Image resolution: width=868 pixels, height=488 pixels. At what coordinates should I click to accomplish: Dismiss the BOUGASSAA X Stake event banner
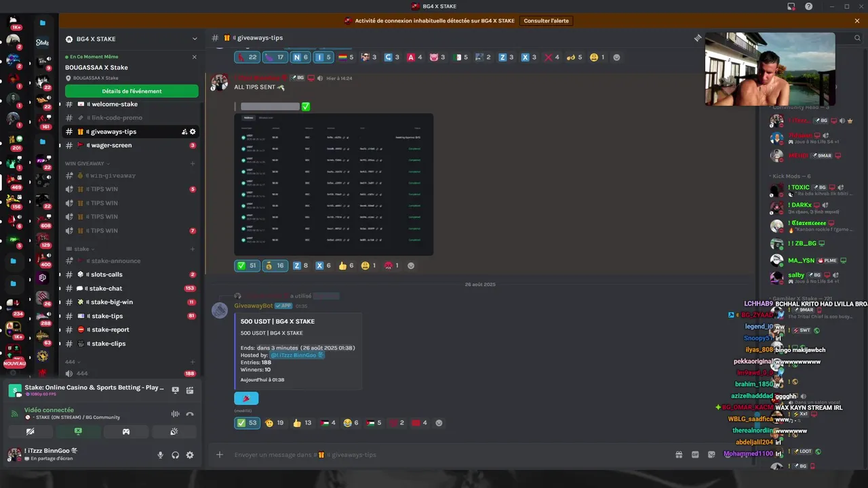click(x=195, y=57)
